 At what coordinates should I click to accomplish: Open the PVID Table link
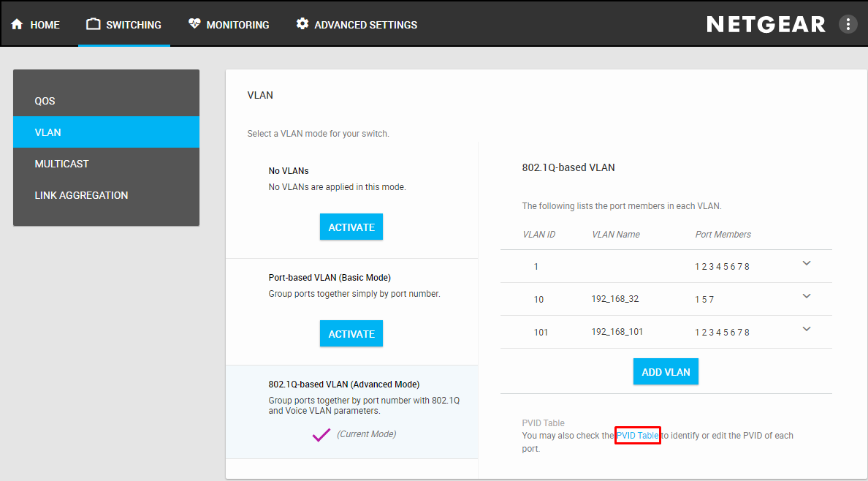(638, 436)
